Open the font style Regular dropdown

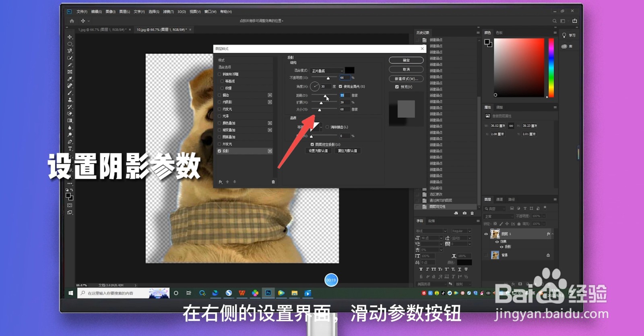click(461, 231)
